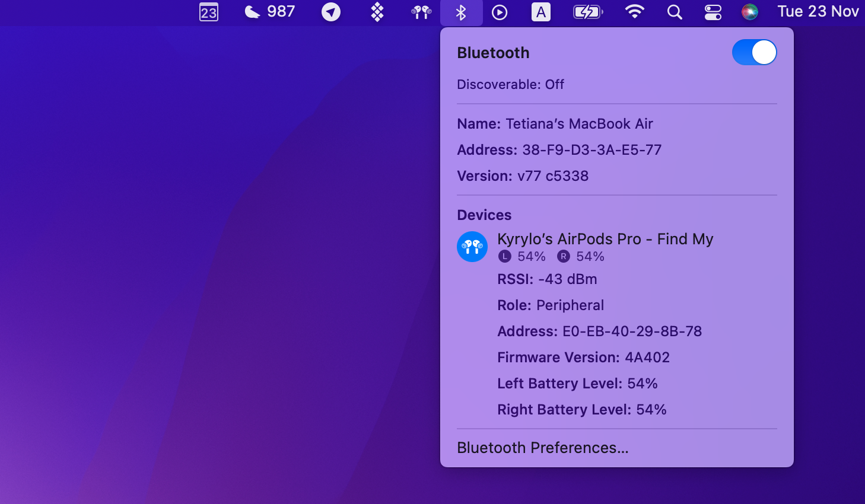
Task: Open the Bluetooth menu bar icon
Action: pos(462,12)
